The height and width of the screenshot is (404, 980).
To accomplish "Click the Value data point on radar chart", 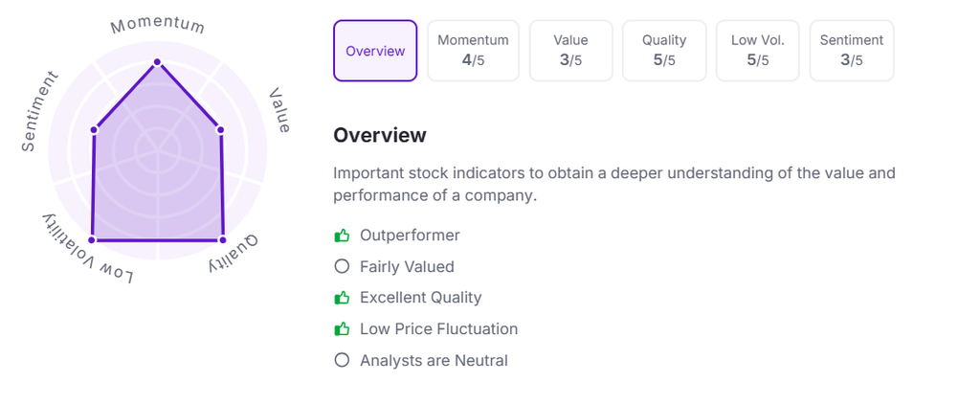I will click(x=220, y=129).
